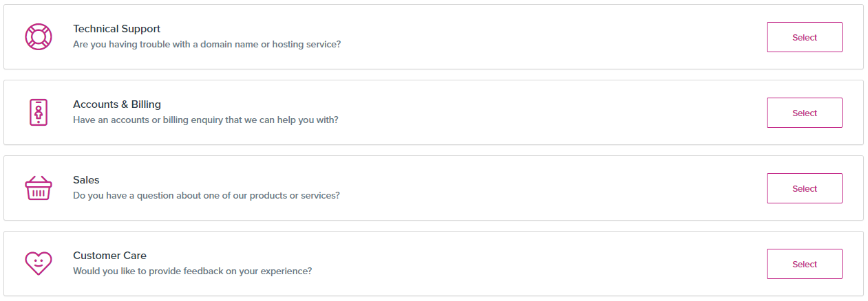Click the Customer Care heading
This screenshot has height=301, width=868.
pyautogui.click(x=109, y=256)
